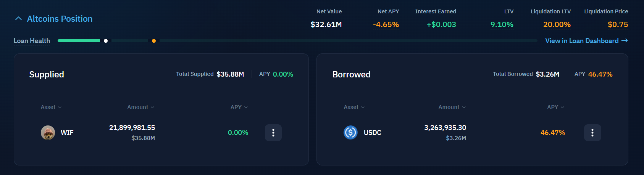Open USDC borrowed row options menu
The image size is (644, 175).
(592, 133)
